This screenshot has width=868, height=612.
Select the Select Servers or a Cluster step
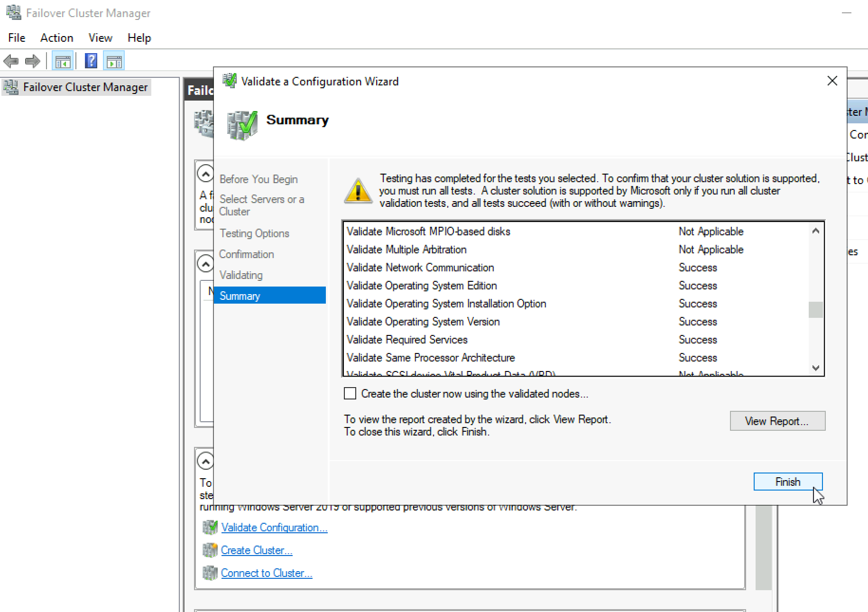pos(262,205)
